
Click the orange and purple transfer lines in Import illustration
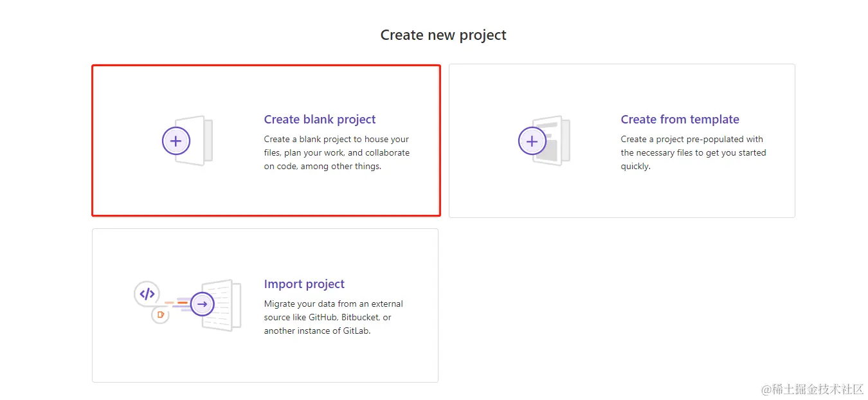[178, 304]
